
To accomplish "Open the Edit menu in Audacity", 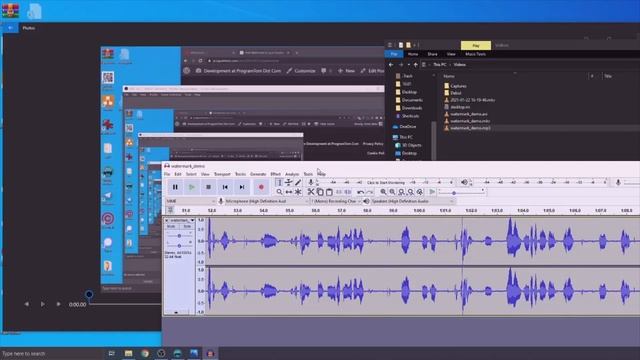I will (x=178, y=174).
